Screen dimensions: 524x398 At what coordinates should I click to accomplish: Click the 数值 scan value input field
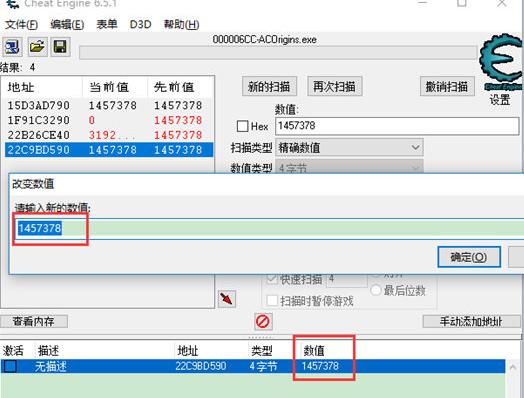[x=397, y=126]
